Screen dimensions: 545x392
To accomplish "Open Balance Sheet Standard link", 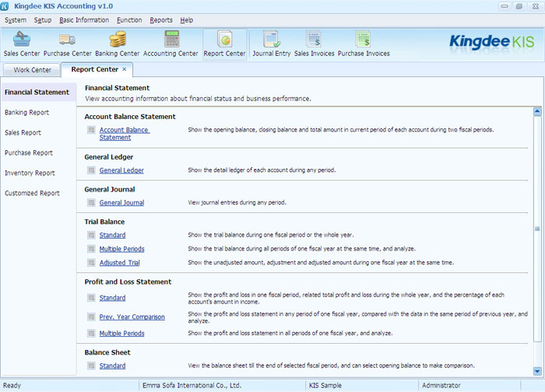I will pos(112,366).
